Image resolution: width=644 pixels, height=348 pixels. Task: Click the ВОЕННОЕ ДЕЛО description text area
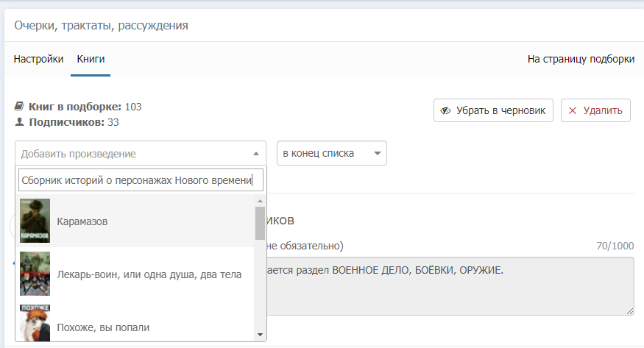[449, 287]
